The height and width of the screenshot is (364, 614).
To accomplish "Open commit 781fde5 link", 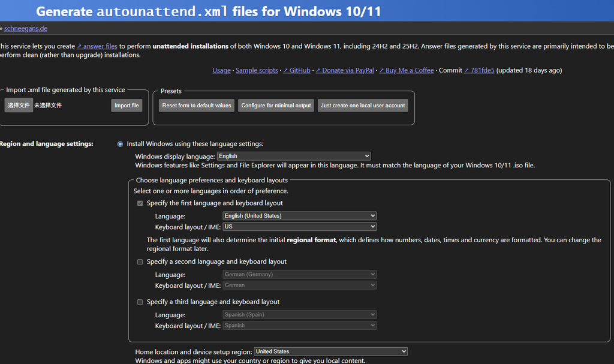I will (479, 71).
